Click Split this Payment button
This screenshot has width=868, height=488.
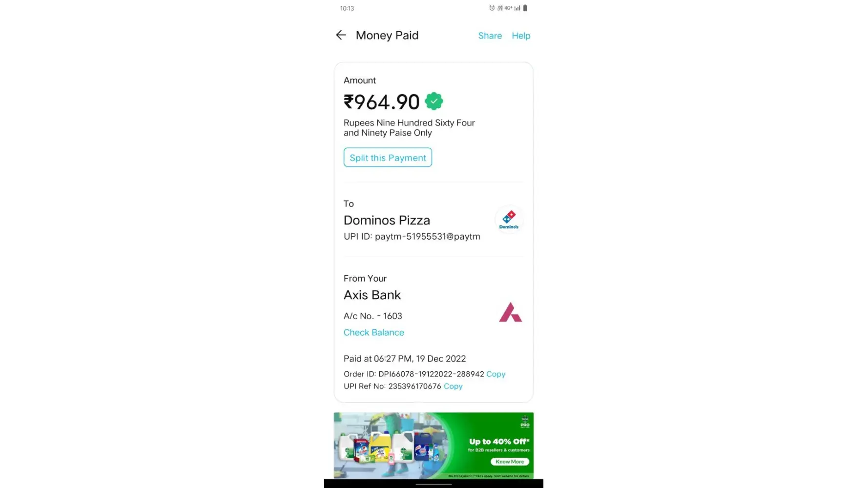[x=388, y=157]
